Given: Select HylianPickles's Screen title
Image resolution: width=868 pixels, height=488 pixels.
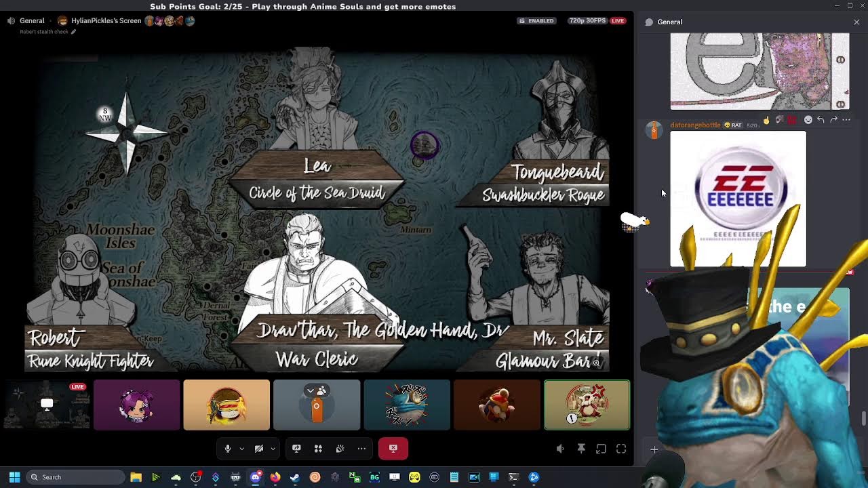Looking at the screenshot, I should [106, 20].
